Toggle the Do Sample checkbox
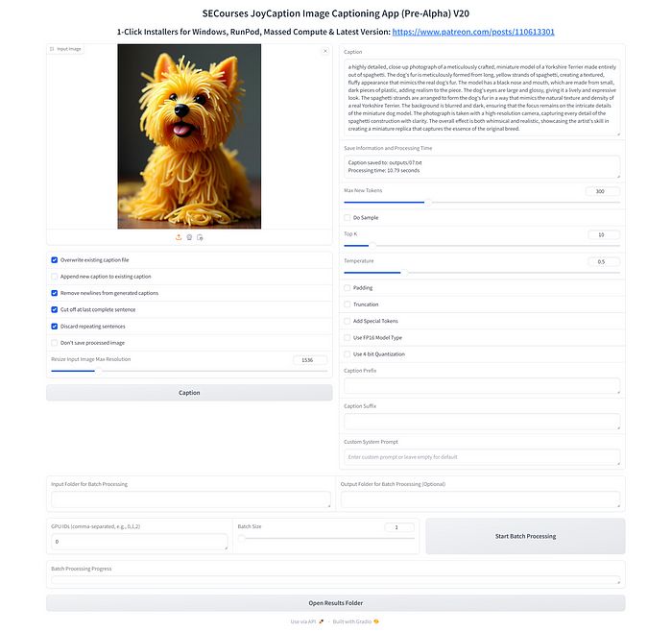The image size is (672, 632). click(x=348, y=217)
